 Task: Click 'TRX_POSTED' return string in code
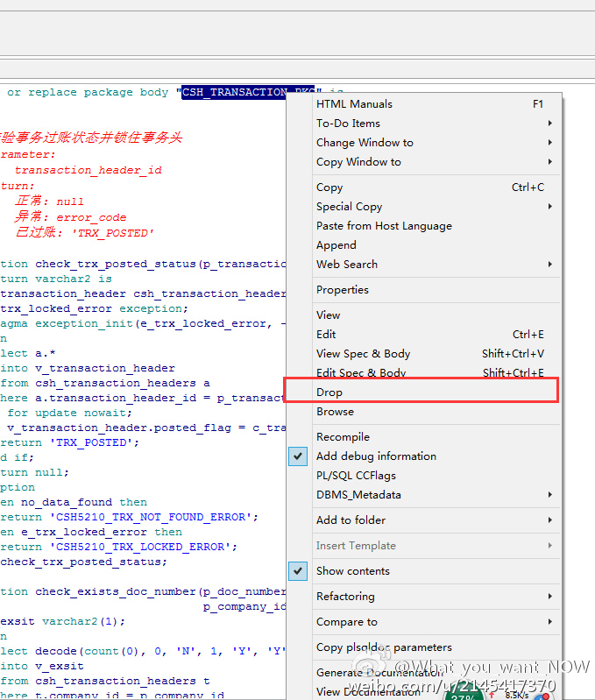tap(91, 442)
